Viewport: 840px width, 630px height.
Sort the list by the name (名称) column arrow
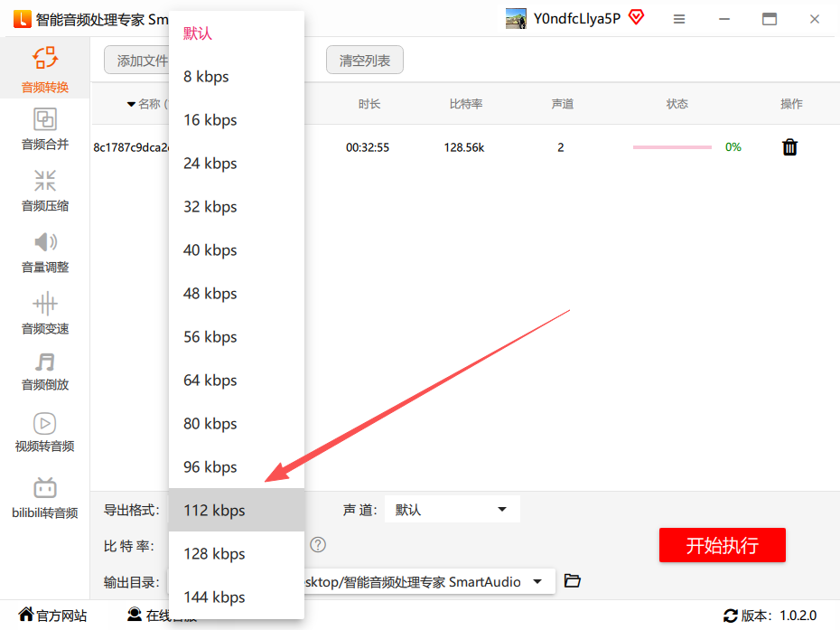click(x=132, y=105)
